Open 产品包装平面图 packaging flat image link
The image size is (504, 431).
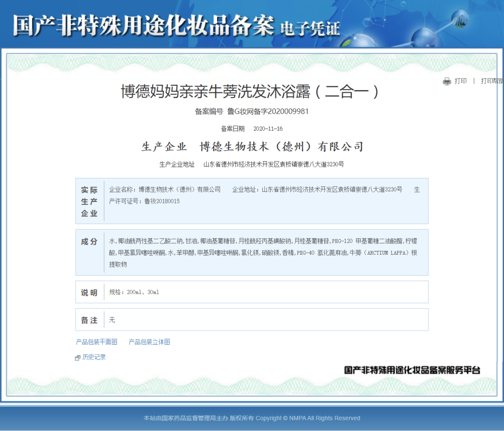coord(97,342)
